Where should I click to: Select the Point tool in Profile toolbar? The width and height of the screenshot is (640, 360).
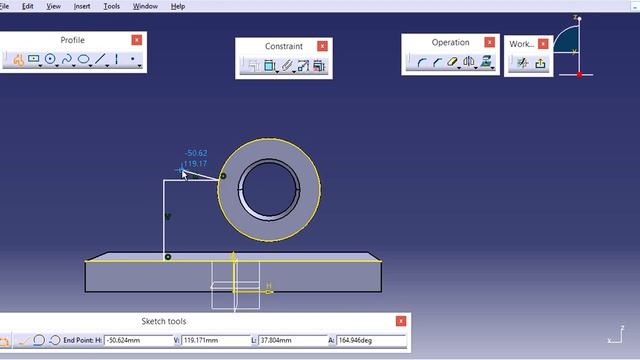(x=133, y=59)
